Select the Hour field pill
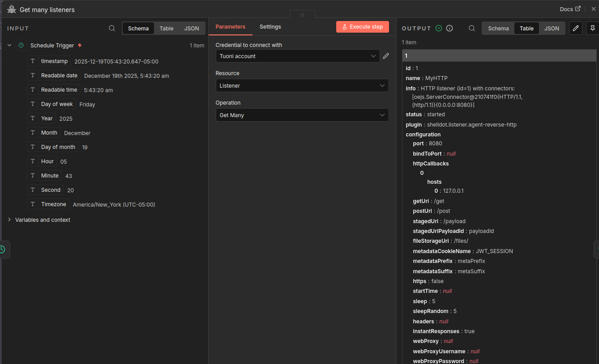 (x=42, y=161)
